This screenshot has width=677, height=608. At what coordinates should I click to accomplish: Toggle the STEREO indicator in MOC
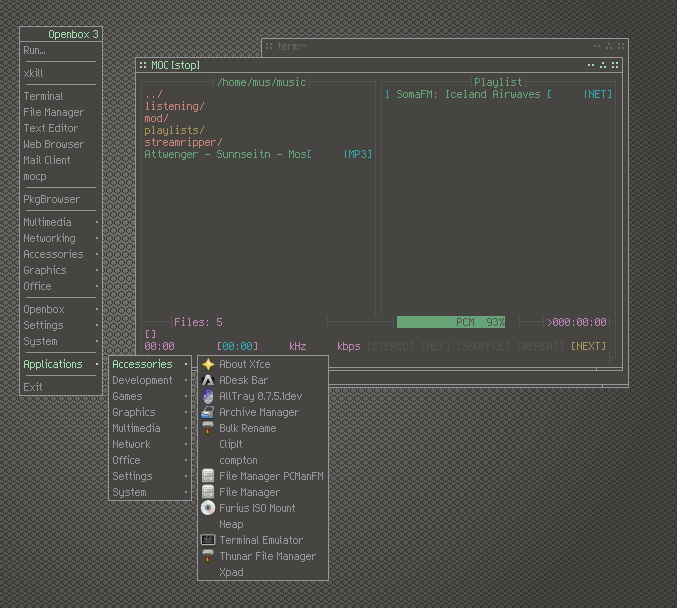(x=390, y=346)
